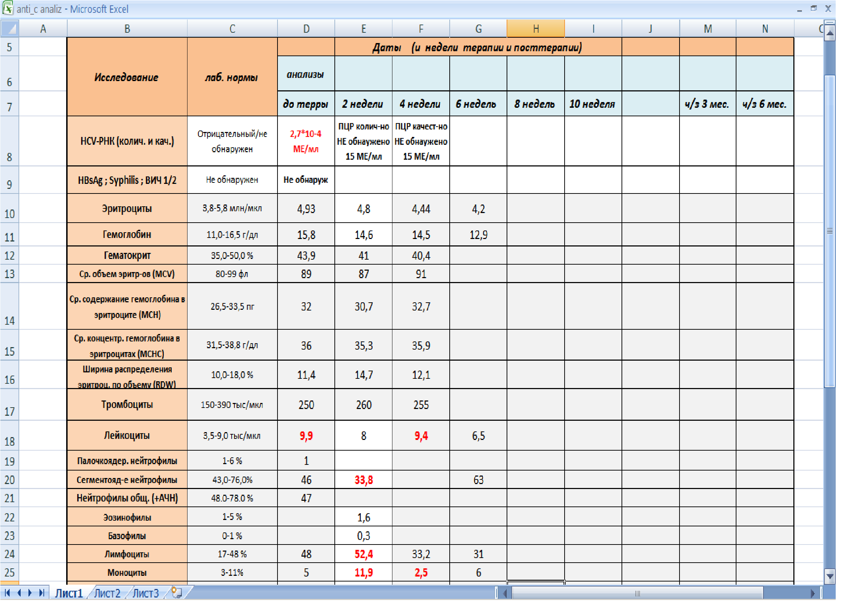Click vertical scrollbar up arrow
851x616 pixels.
pos(830,33)
